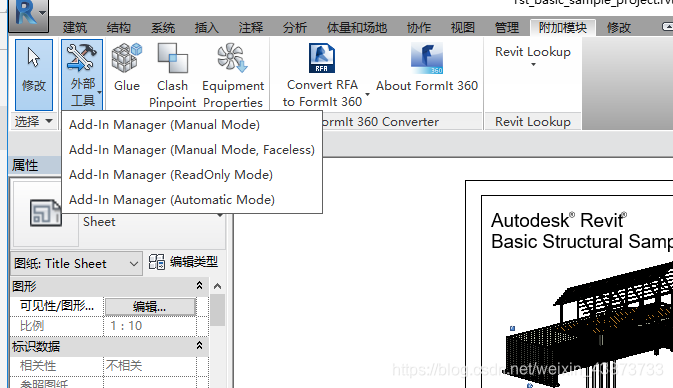Screen dimensions: 673x388
Task: Launch the Glue add-in
Action: [127, 68]
